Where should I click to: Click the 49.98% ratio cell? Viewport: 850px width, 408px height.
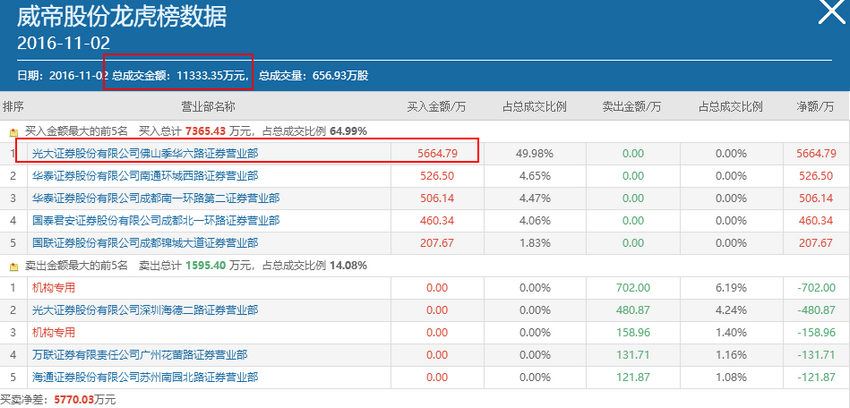pyautogui.click(x=535, y=154)
